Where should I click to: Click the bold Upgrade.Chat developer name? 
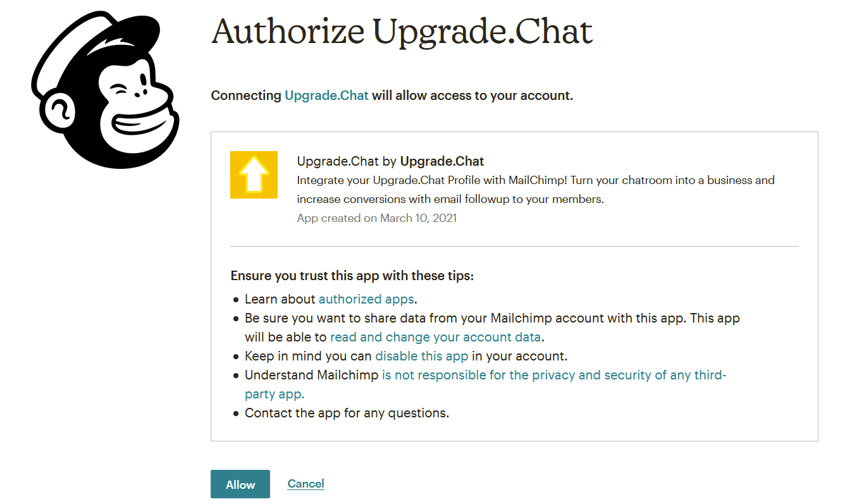[442, 161]
